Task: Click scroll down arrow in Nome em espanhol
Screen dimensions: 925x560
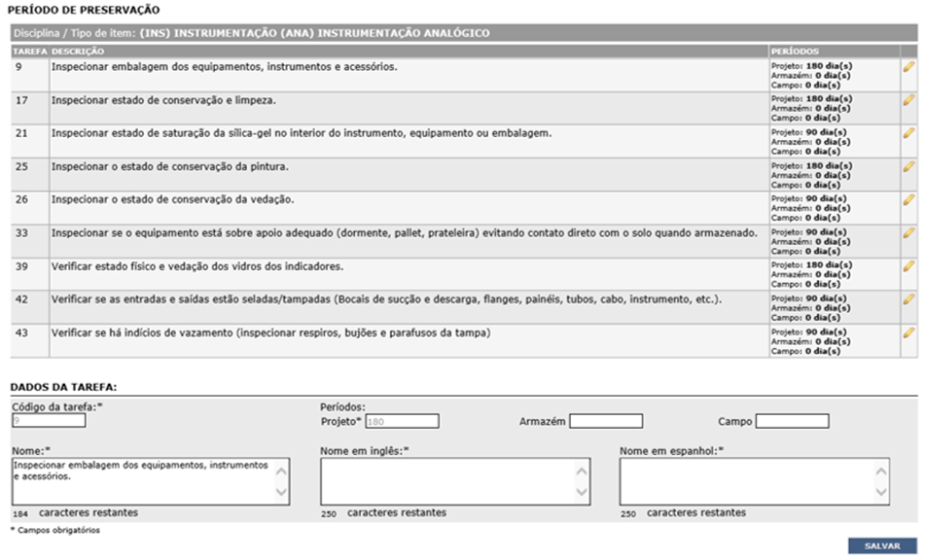Action: 881,493
